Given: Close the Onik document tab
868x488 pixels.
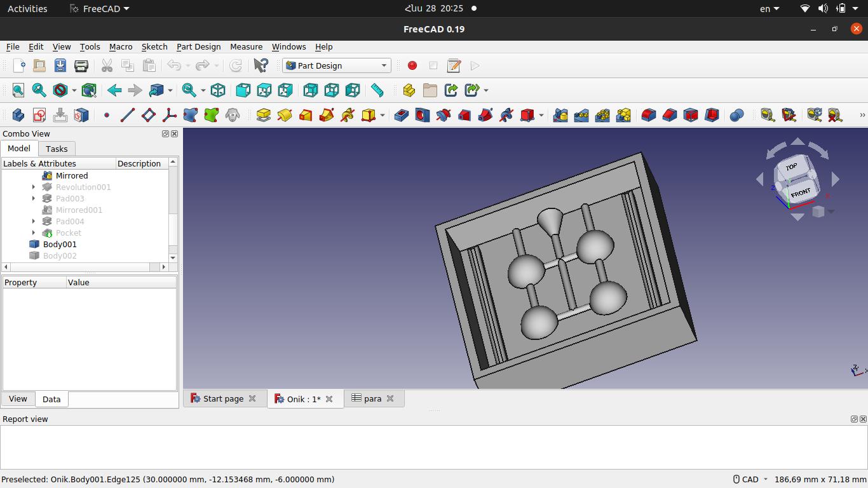Looking at the screenshot, I should pos(329,398).
